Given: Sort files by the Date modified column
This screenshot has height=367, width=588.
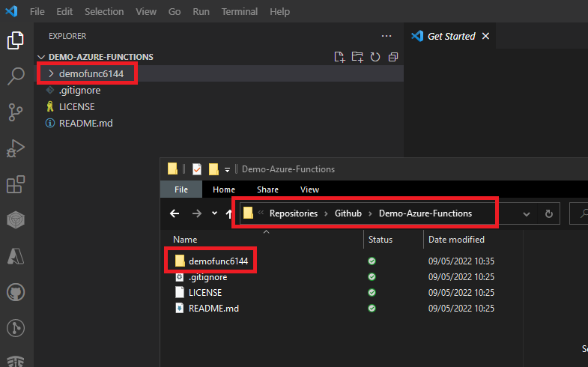Looking at the screenshot, I should click(x=455, y=240).
